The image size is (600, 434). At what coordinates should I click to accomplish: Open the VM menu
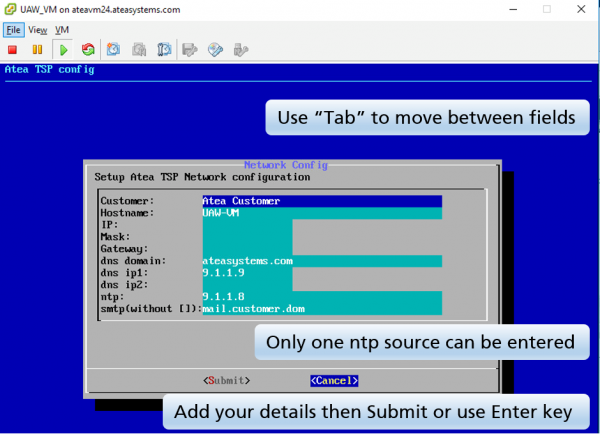tap(62, 30)
